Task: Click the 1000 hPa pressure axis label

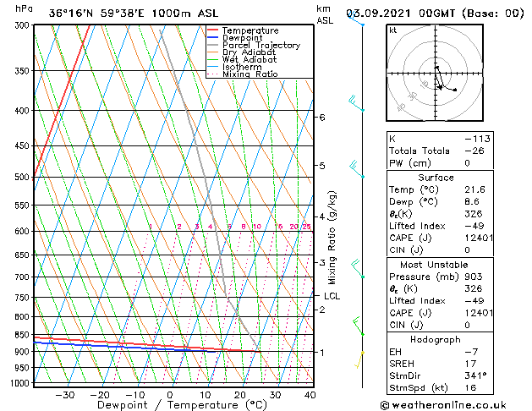Action: click(21, 383)
